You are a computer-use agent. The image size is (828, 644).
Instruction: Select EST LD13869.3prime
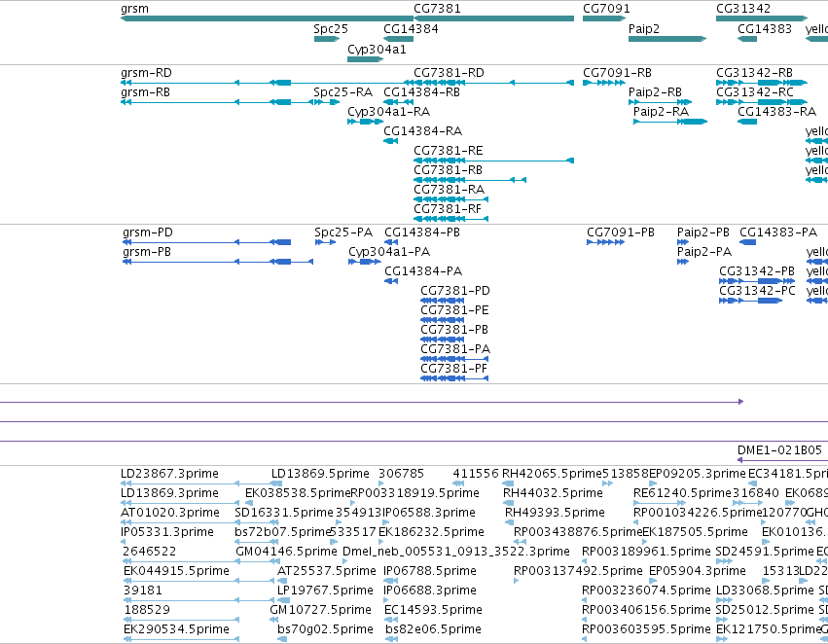click(169, 493)
